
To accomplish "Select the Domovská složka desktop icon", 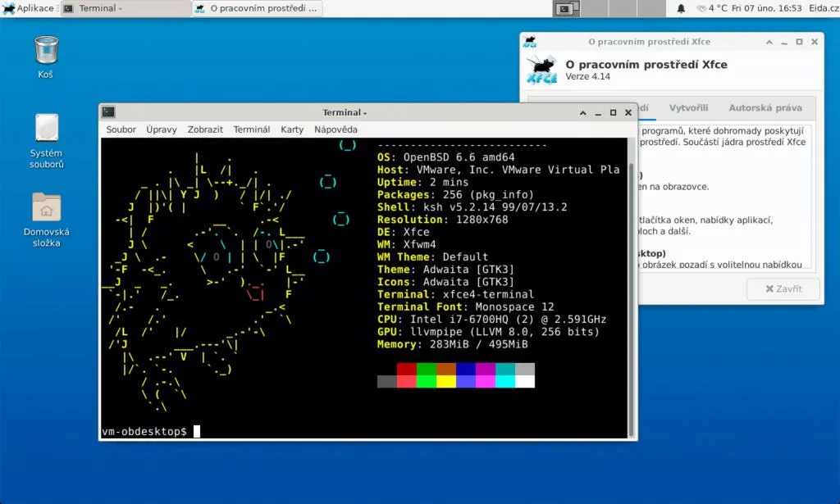I will (46, 220).
